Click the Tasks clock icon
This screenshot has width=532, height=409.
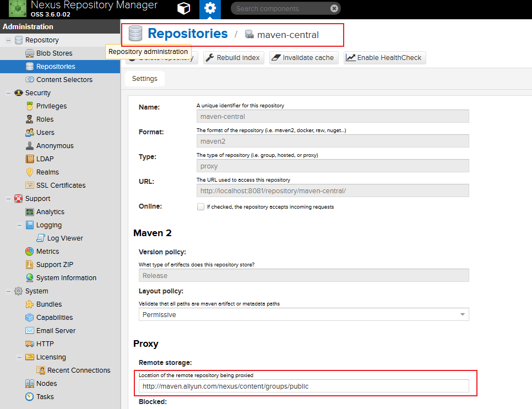[x=30, y=397]
